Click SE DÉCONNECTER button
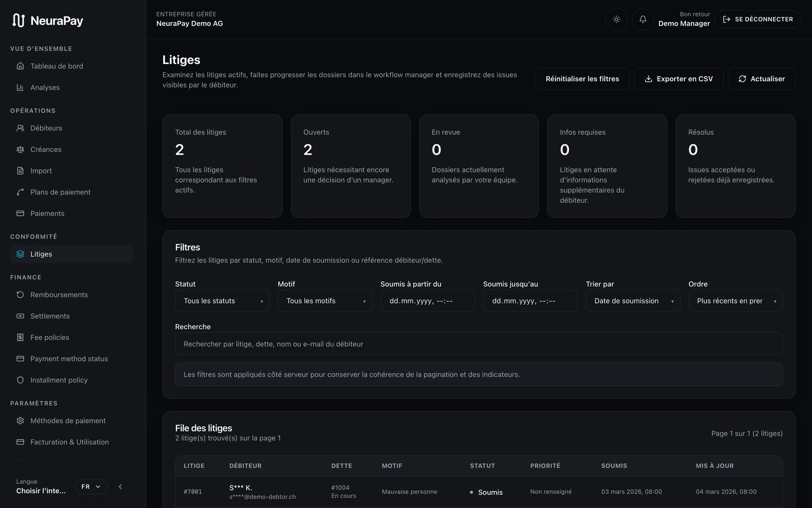 pos(758,19)
